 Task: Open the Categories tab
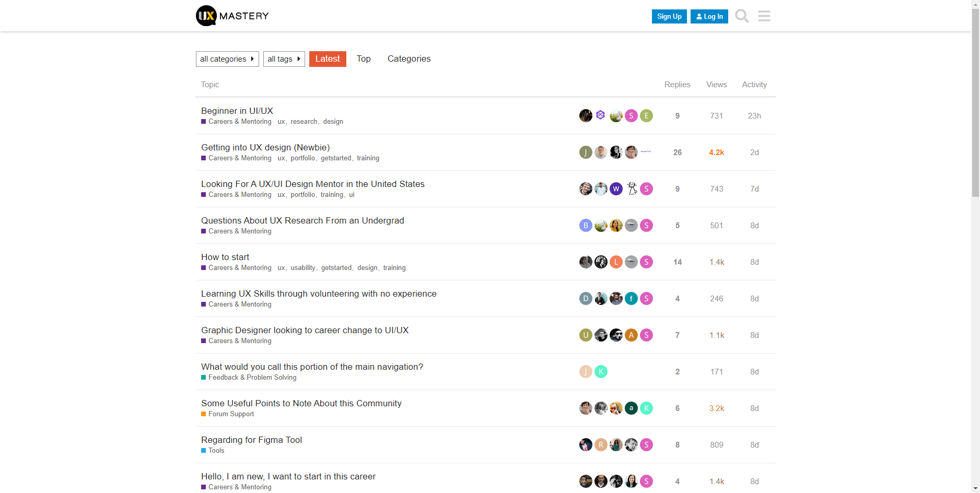[x=409, y=58]
